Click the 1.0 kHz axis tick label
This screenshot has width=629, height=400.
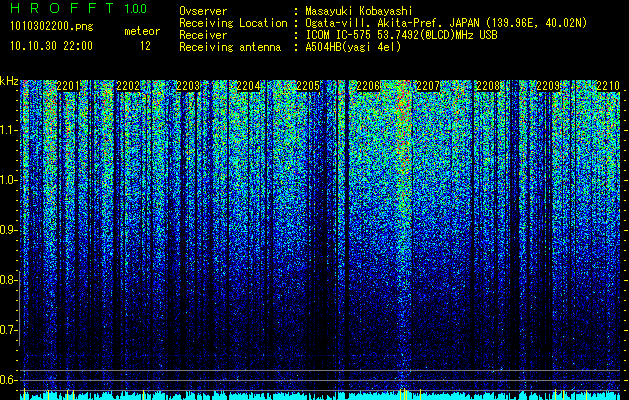8,180
